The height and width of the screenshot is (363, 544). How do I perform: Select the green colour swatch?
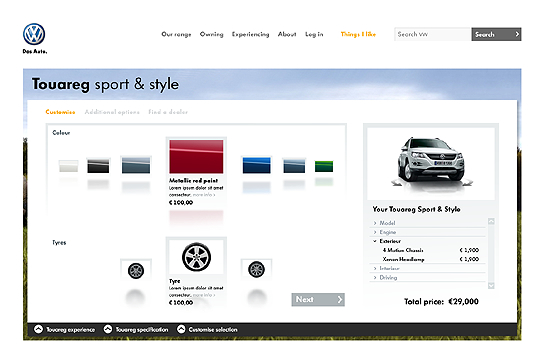pos(324,166)
